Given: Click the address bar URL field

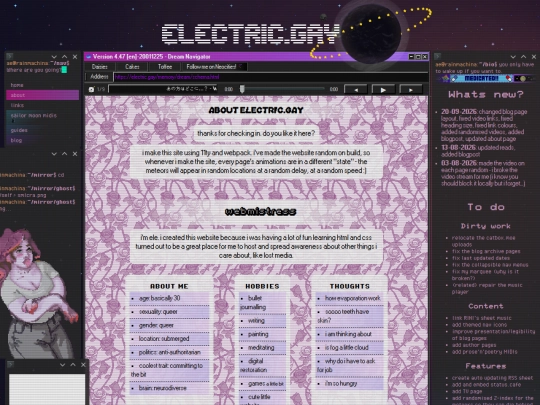Looking at the screenshot, I should [271, 77].
